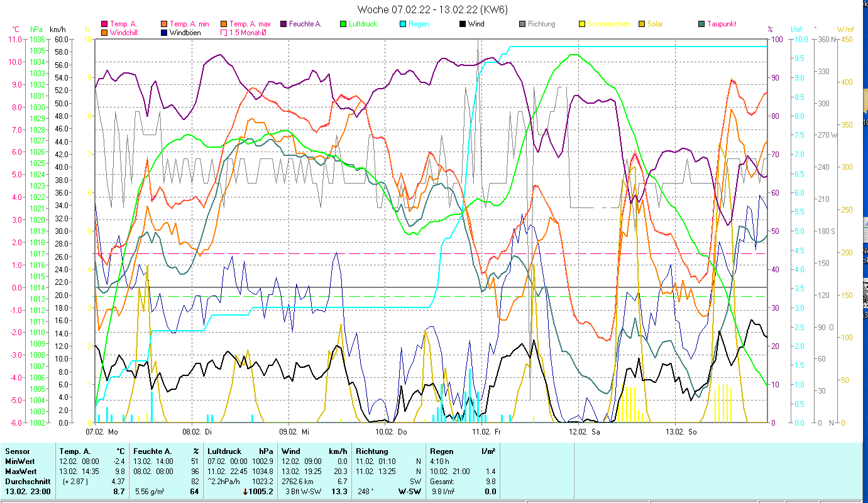Viewport: 868px width, 503px height.
Task: Select the 'Solar' legend label
Action: pyautogui.click(x=655, y=24)
